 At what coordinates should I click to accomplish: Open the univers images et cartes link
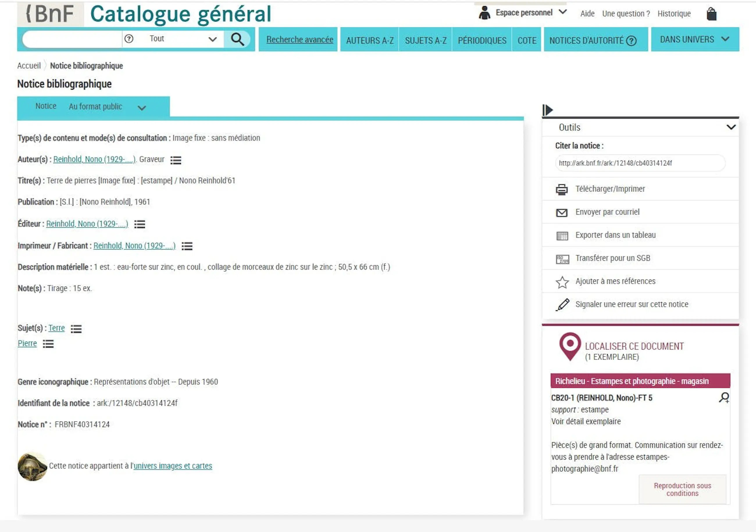coord(172,466)
